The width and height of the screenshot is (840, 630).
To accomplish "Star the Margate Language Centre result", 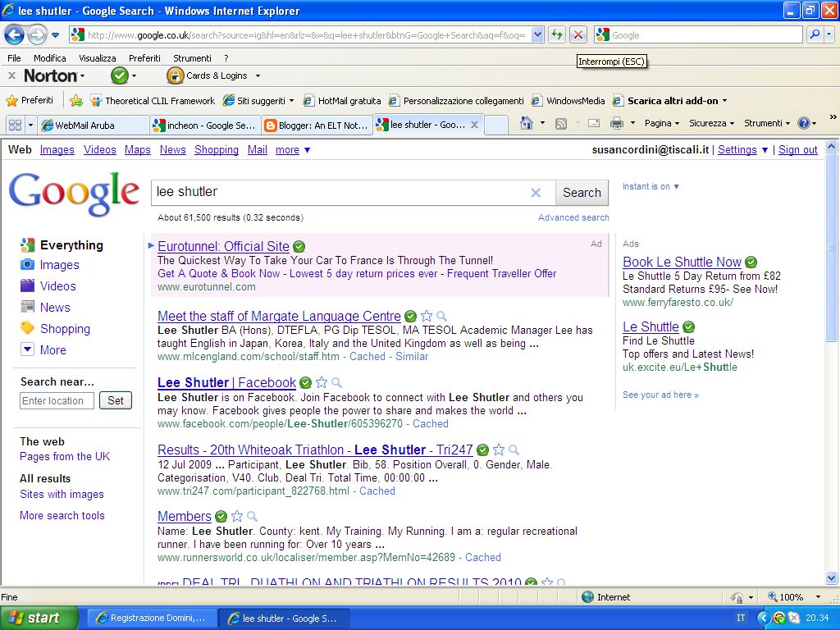I will point(427,316).
